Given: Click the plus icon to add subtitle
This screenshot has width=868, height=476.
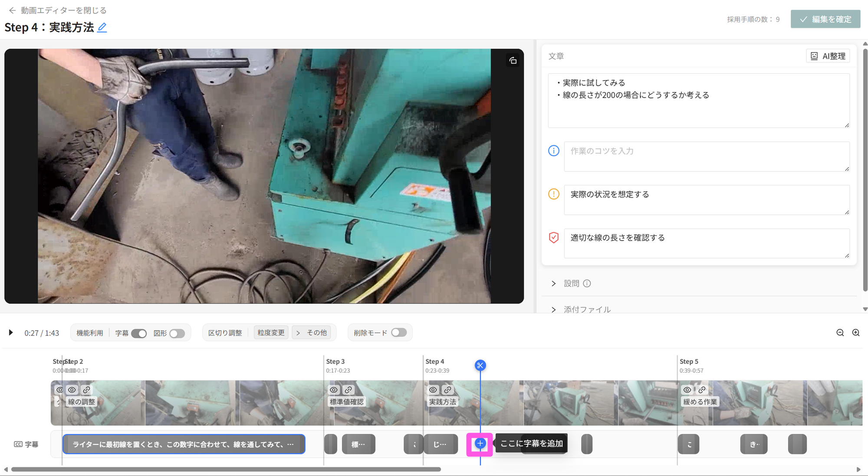Looking at the screenshot, I should click(x=480, y=443).
